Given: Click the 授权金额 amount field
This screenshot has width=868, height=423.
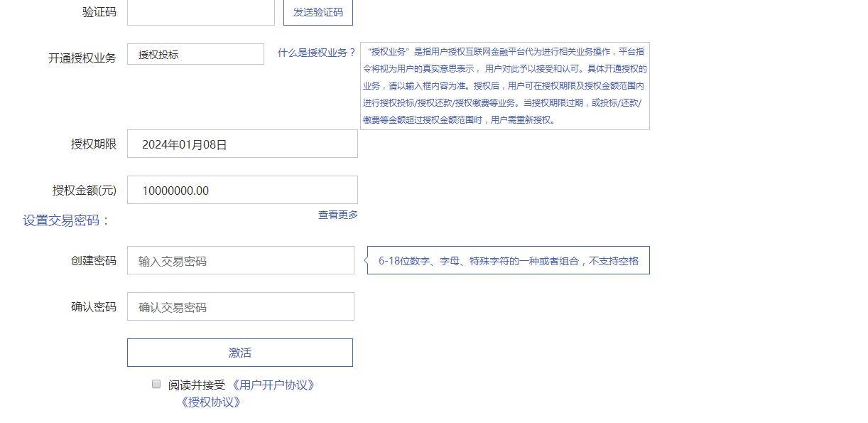Looking at the screenshot, I should 242,190.
